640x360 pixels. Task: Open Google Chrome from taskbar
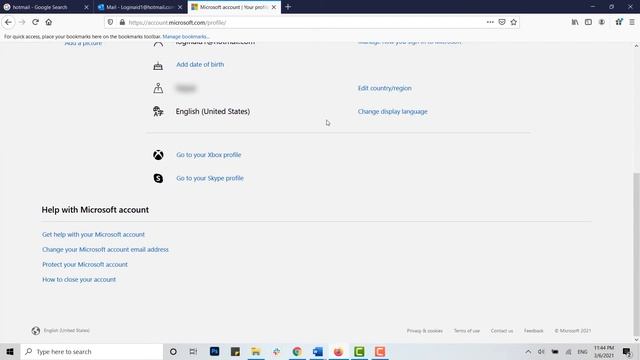tap(297, 351)
